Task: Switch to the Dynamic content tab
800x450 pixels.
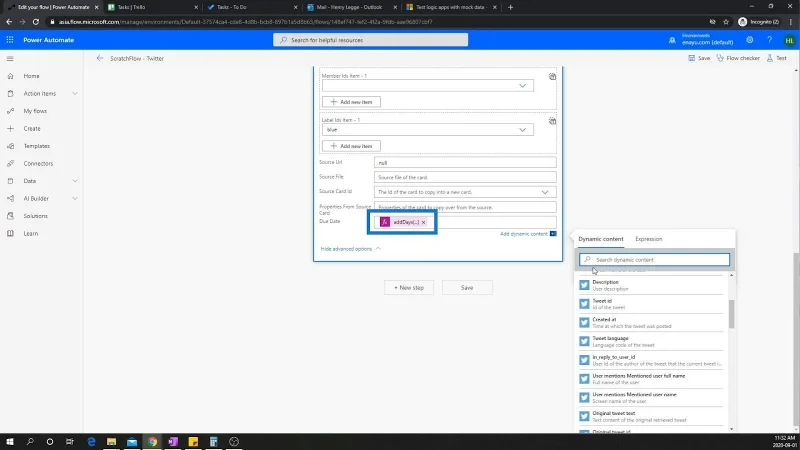Action: tap(601, 239)
